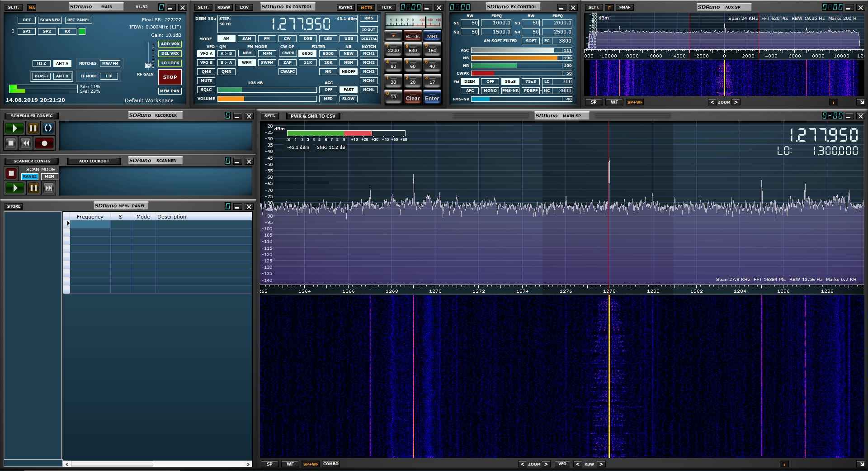This screenshot has height=471, width=868.
Task: Toggle BIAS-T power option
Action: click(42, 76)
